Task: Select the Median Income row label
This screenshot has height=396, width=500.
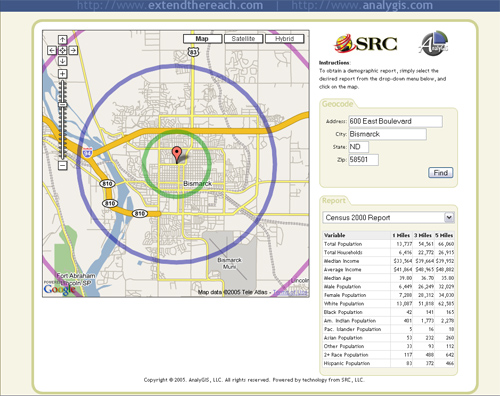Action: click(x=342, y=261)
